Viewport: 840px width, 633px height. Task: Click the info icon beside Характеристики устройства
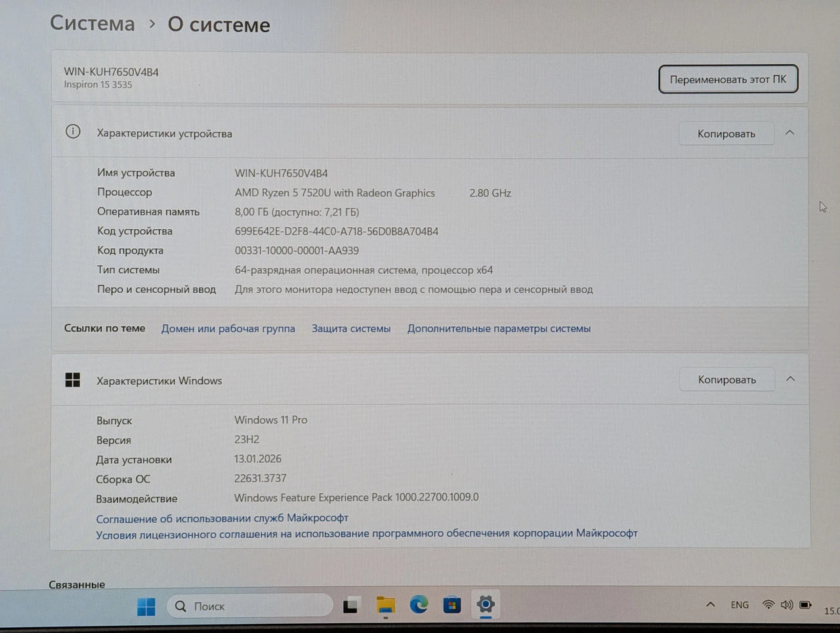pyautogui.click(x=73, y=132)
